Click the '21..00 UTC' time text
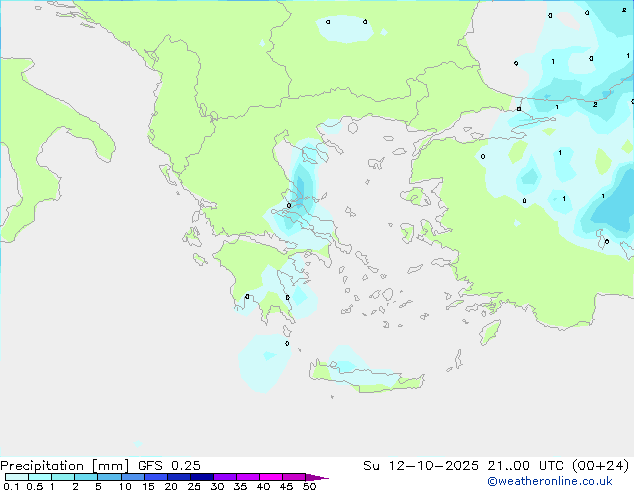 tap(525, 466)
